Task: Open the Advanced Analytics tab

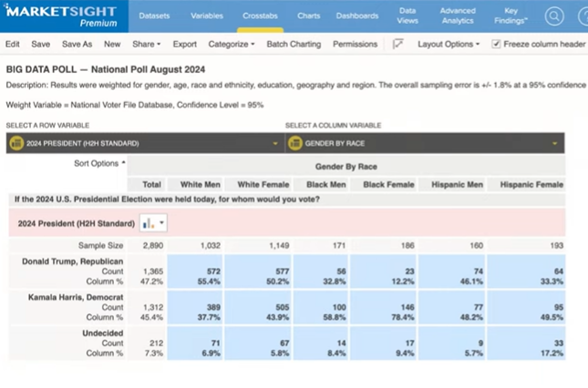Action: (x=458, y=15)
